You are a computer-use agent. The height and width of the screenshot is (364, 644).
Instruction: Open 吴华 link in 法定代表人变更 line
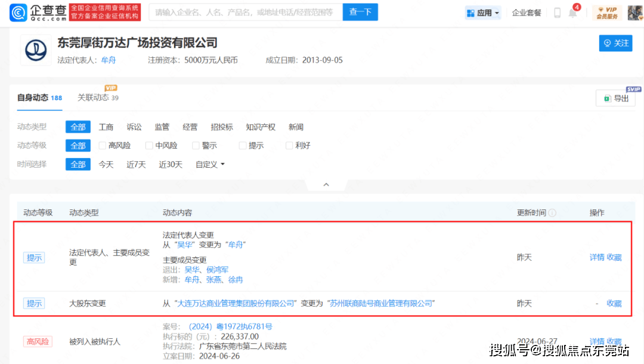[x=184, y=245]
